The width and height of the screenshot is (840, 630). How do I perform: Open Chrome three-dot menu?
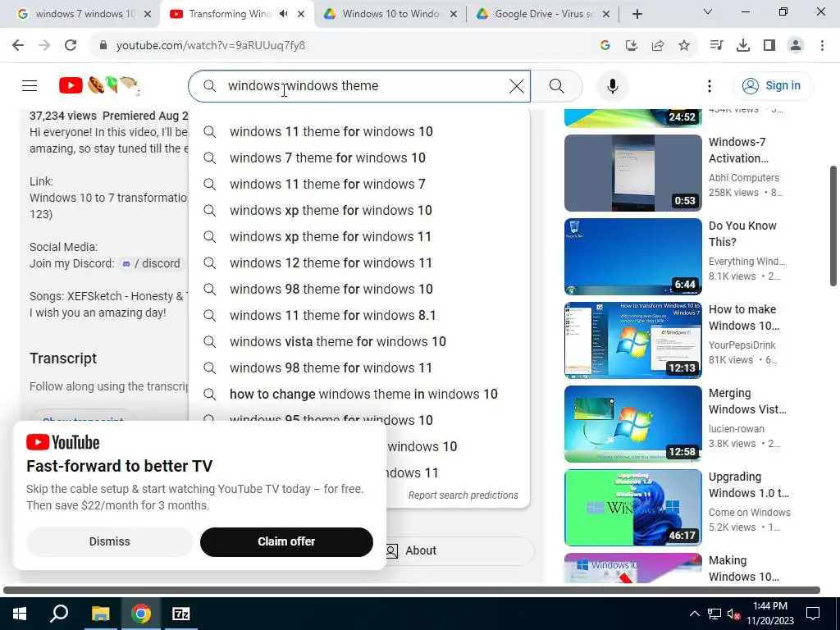click(x=822, y=46)
